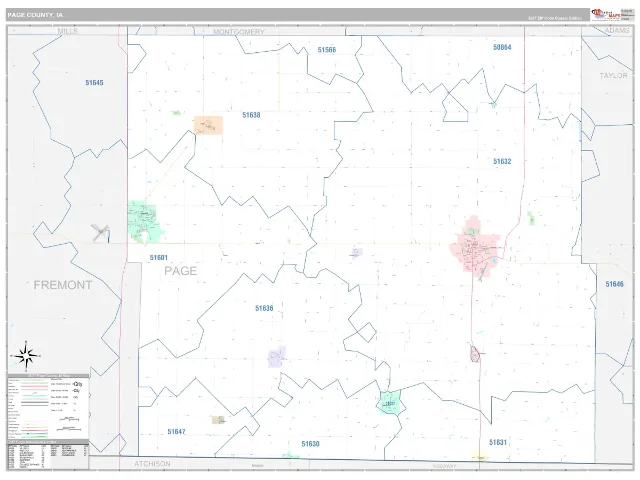Click the large pink city area
Screen dimensions: 640x480
476,249
